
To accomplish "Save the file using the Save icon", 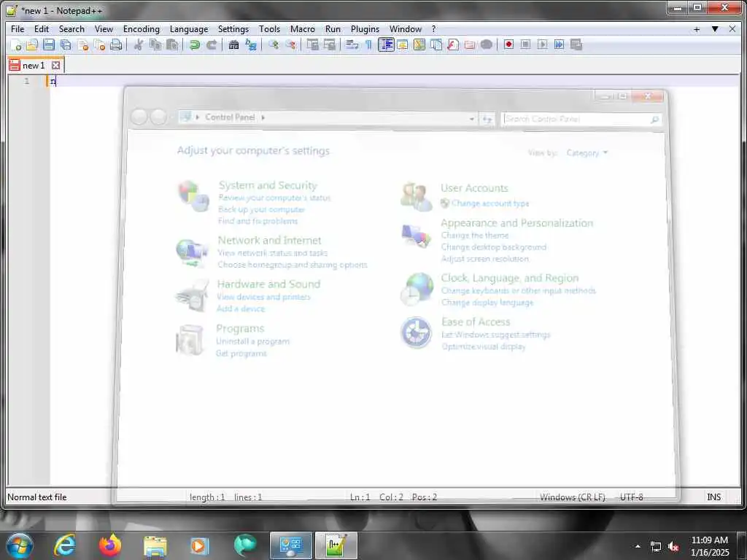I will pyautogui.click(x=49, y=44).
